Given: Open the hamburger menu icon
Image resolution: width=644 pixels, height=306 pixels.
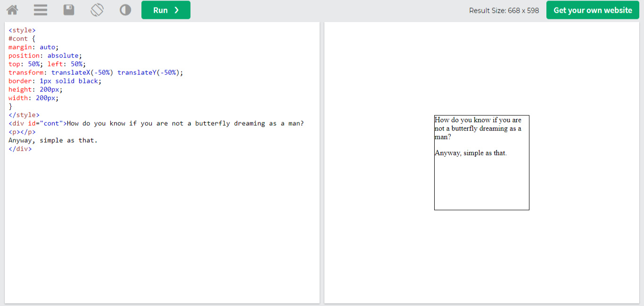Looking at the screenshot, I should point(41,10).
